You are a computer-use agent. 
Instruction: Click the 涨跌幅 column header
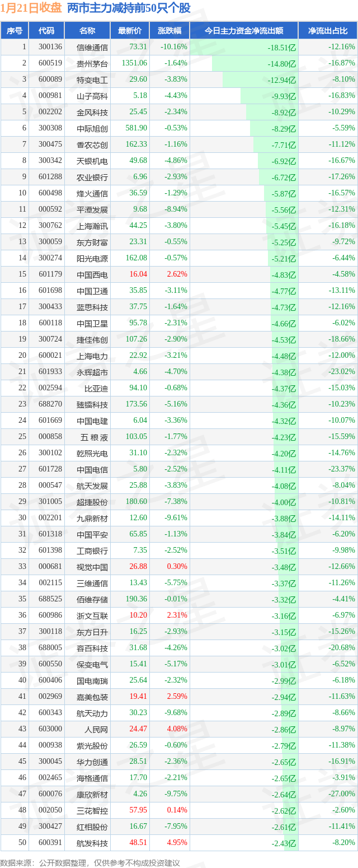pos(169,30)
